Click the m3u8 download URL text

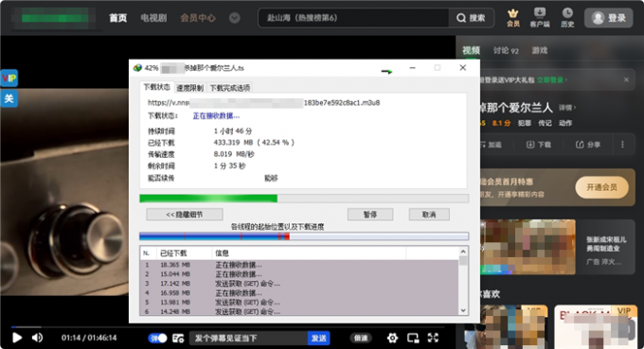pos(263,102)
